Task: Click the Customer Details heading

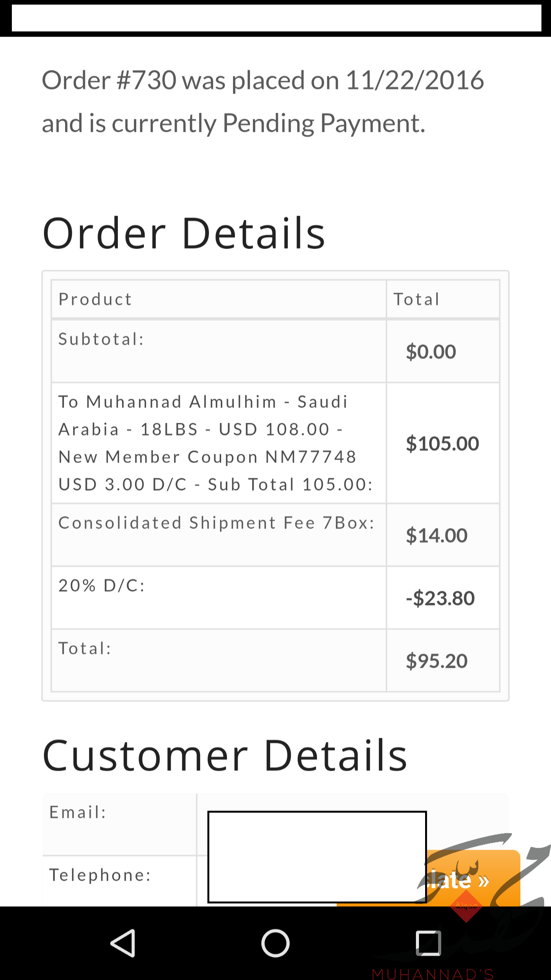Action: coord(225,756)
